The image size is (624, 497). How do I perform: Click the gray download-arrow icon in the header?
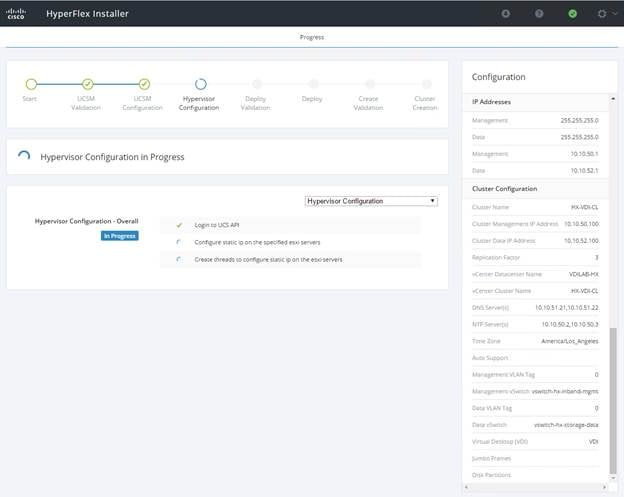(x=505, y=14)
